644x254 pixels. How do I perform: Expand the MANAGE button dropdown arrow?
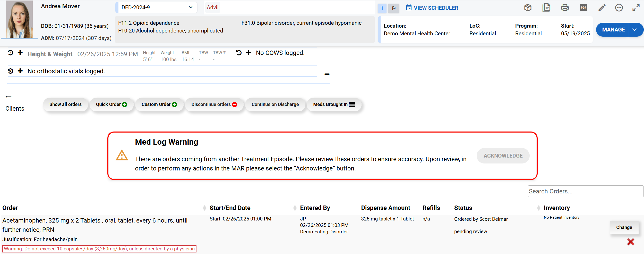click(x=635, y=30)
